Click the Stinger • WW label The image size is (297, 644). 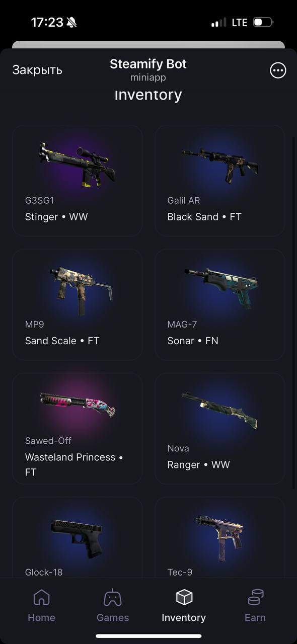coord(56,217)
